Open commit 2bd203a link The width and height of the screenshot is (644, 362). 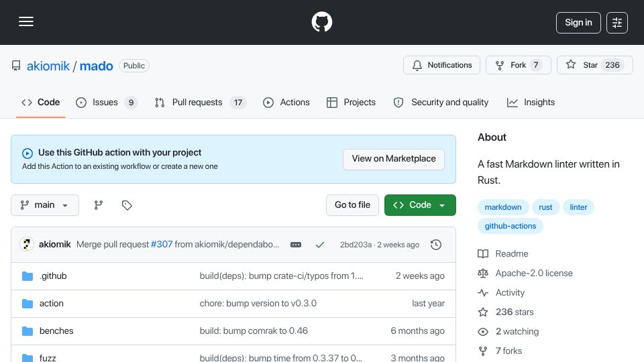coord(356,245)
